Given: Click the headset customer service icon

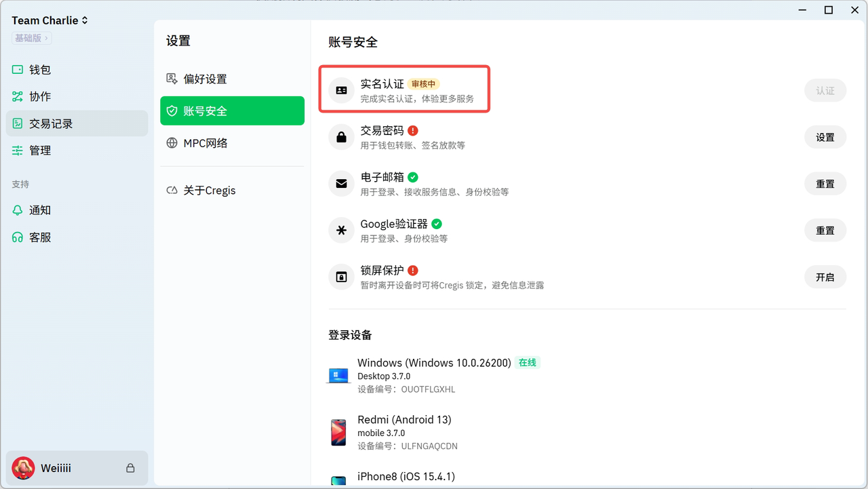Looking at the screenshot, I should click(x=18, y=237).
